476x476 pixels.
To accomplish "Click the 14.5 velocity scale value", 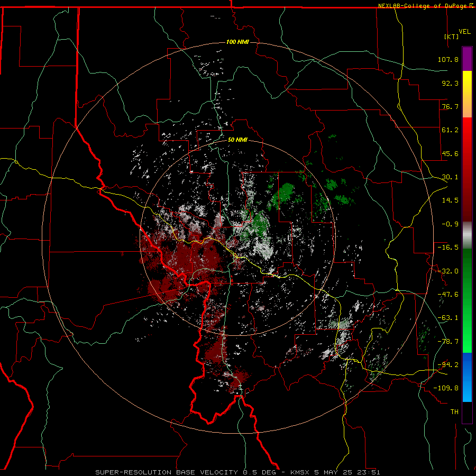I will [450, 200].
